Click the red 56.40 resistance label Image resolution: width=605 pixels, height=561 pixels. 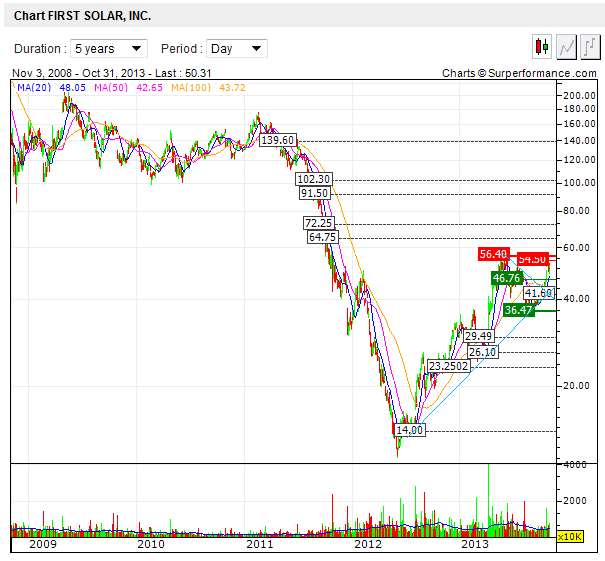tap(493, 254)
